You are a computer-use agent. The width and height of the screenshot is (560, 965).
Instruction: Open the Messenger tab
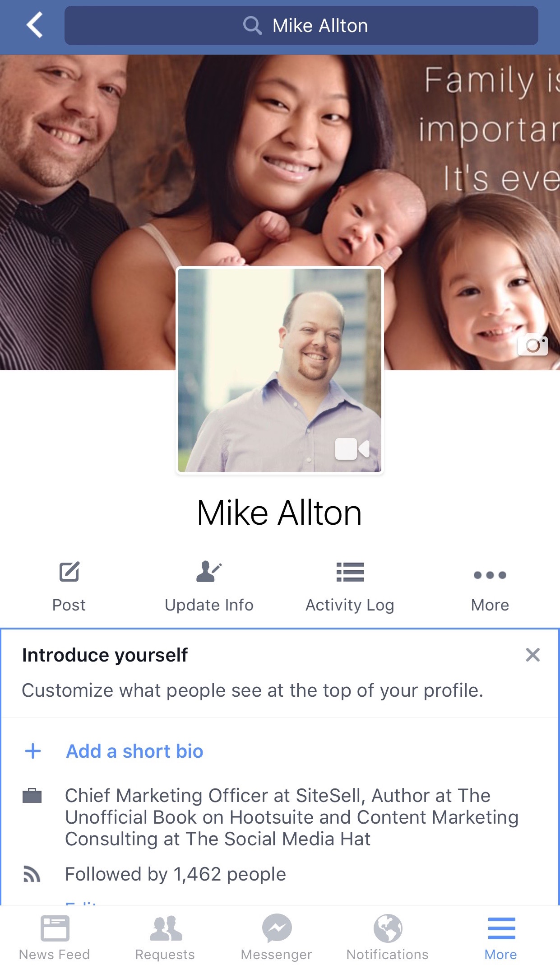277,937
